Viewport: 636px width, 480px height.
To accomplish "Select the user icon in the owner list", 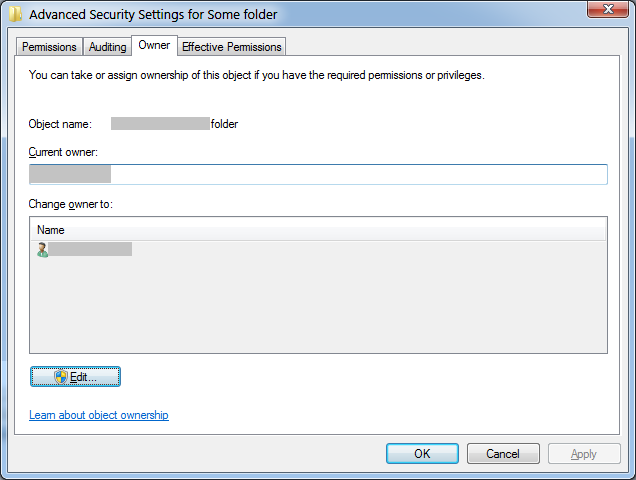I will [x=42, y=249].
